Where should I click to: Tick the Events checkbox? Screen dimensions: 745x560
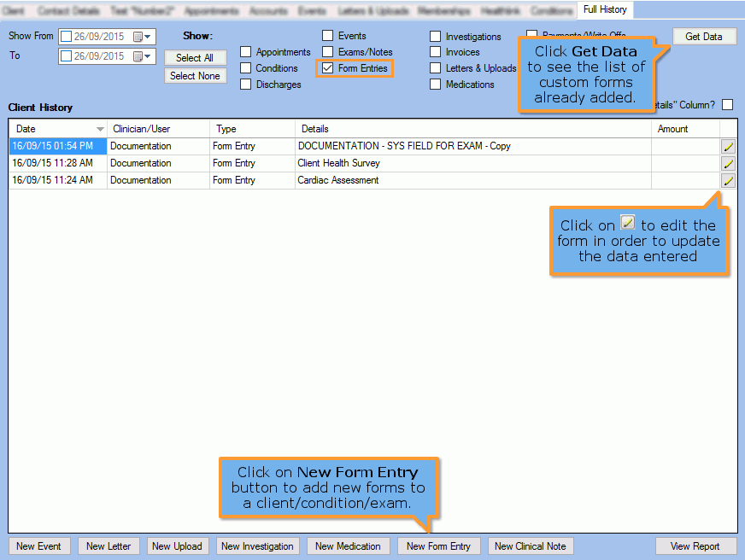[327, 36]
